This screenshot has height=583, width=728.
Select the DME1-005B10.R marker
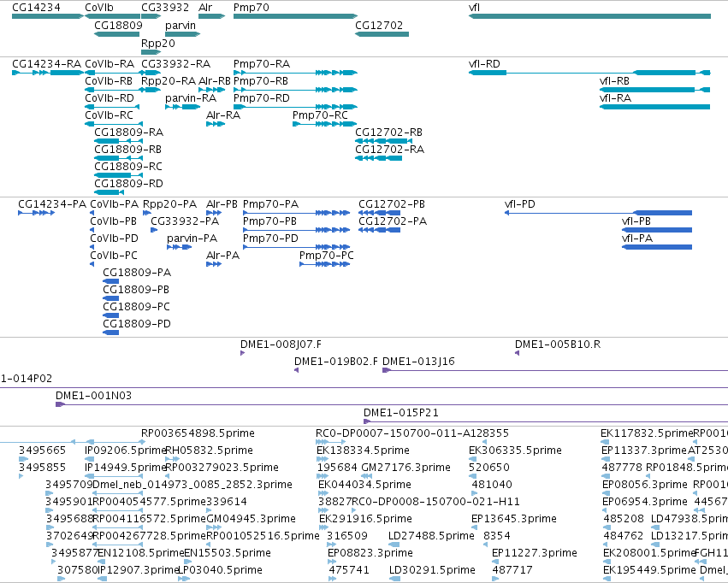click(x=518, y=353)
